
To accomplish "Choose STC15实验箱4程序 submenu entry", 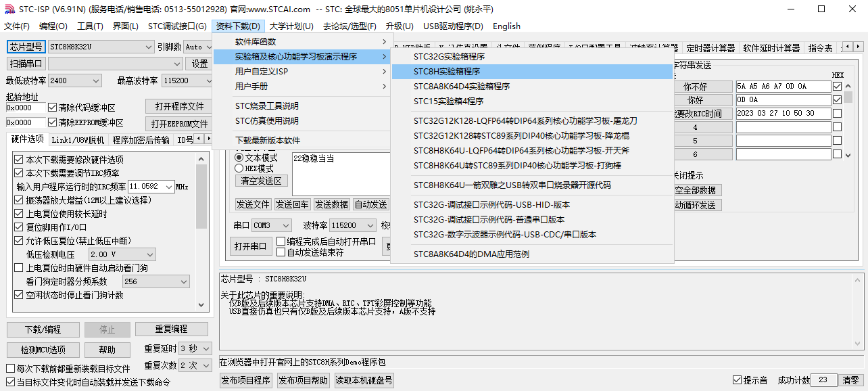I will pyautogui.click(x=533, y=101).
